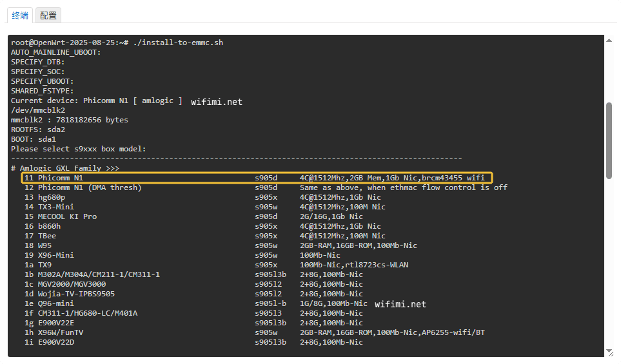Click the '17 TBee' row
The width and height of the screenshot is (621, 364).
pyautogui.click(x=205, y=236)
